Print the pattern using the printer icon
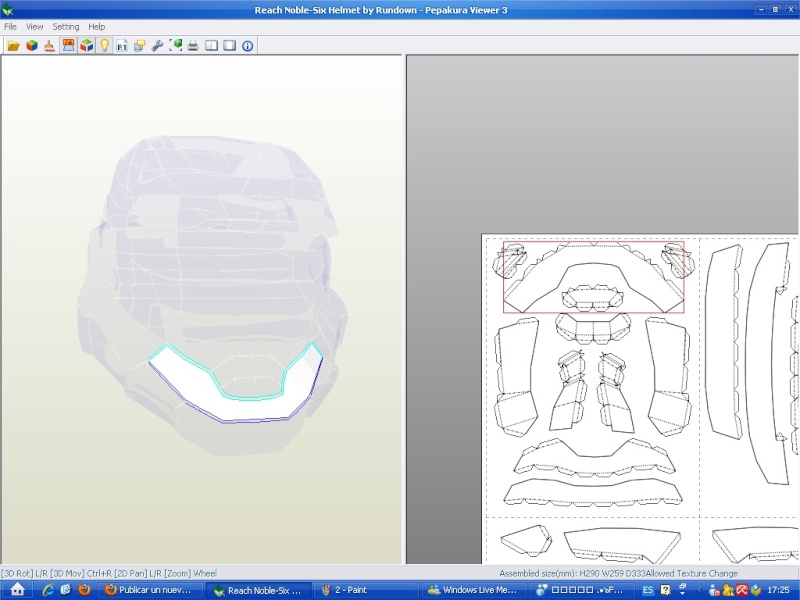Viewport: 800px width, 600px height. coord(193,46)
